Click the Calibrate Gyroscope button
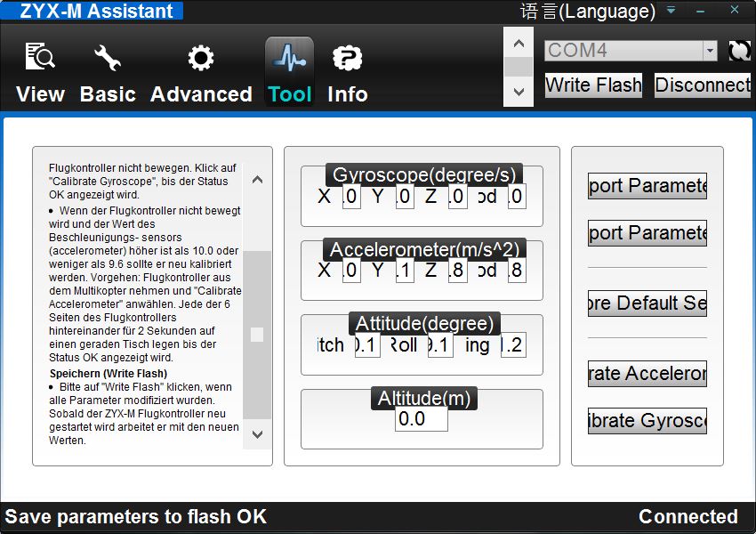 pos(647,421)
